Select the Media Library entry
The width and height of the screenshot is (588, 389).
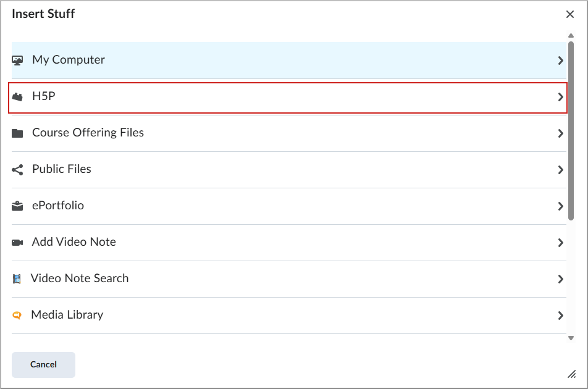[67, 315]
